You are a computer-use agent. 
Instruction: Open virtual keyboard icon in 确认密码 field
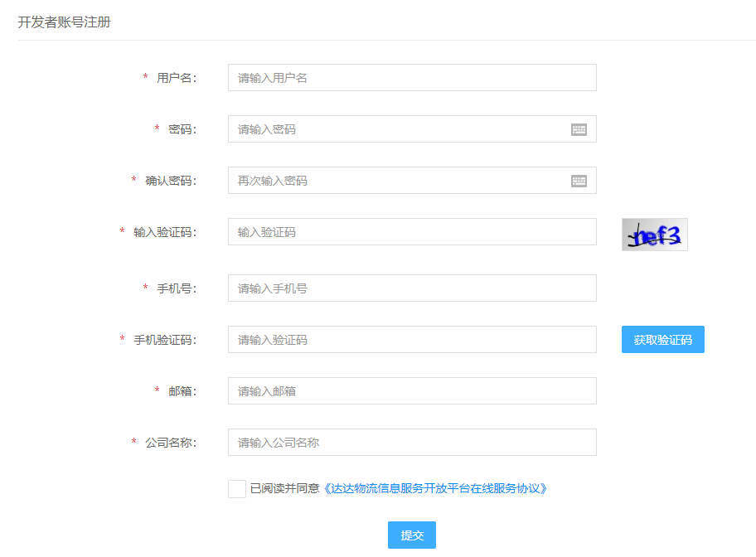pyautogui.click(x=579, y=181)
